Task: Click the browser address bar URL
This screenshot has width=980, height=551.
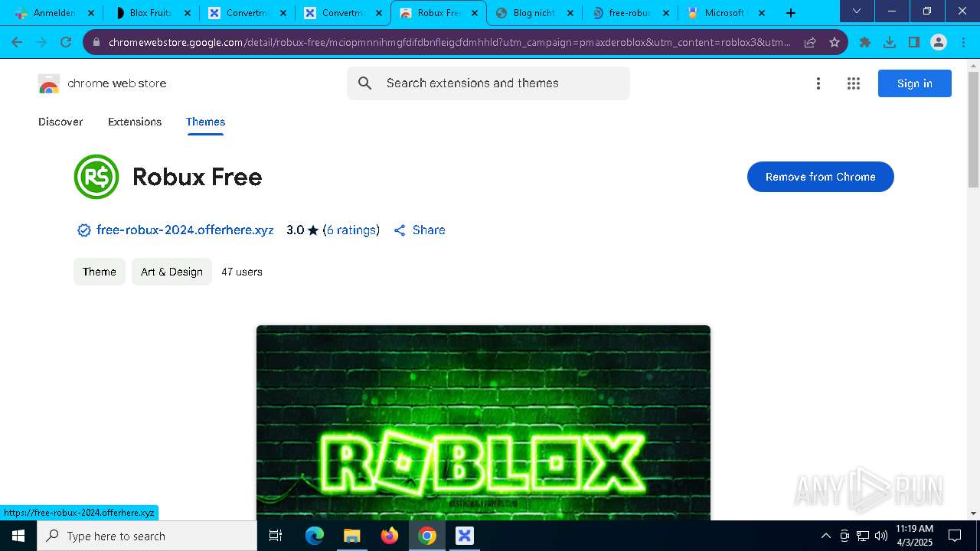Action: (x=449, y=42)
